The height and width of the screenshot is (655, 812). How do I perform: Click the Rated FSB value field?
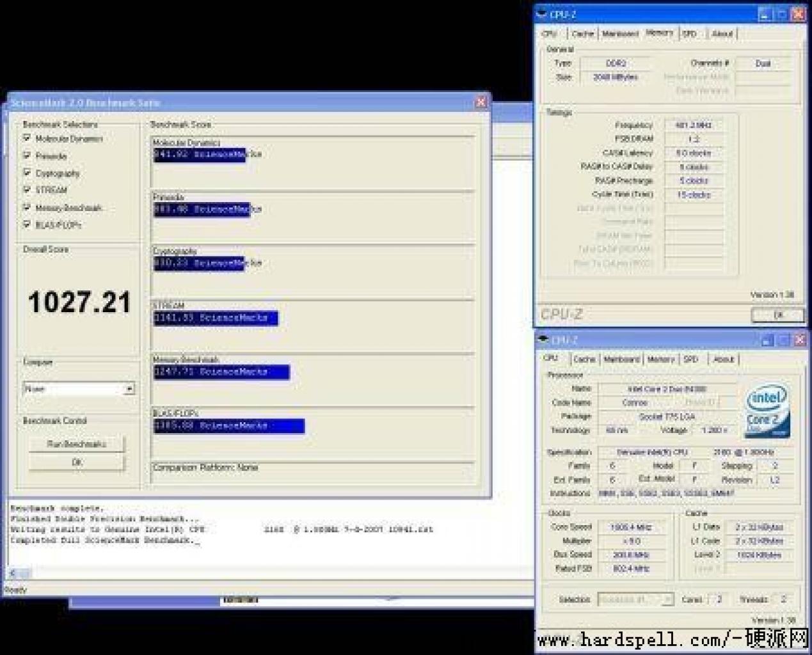click(x=631, y=569)
